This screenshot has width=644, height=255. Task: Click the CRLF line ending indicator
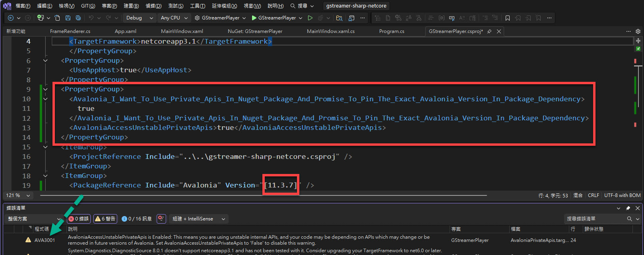593,195
